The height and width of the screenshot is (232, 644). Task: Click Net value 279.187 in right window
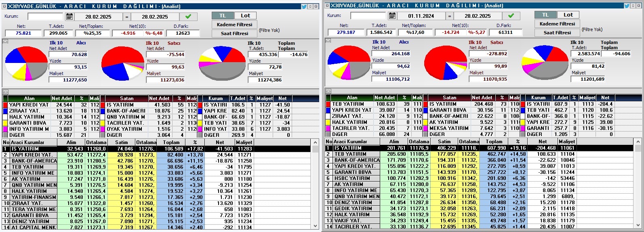(346, 32)
